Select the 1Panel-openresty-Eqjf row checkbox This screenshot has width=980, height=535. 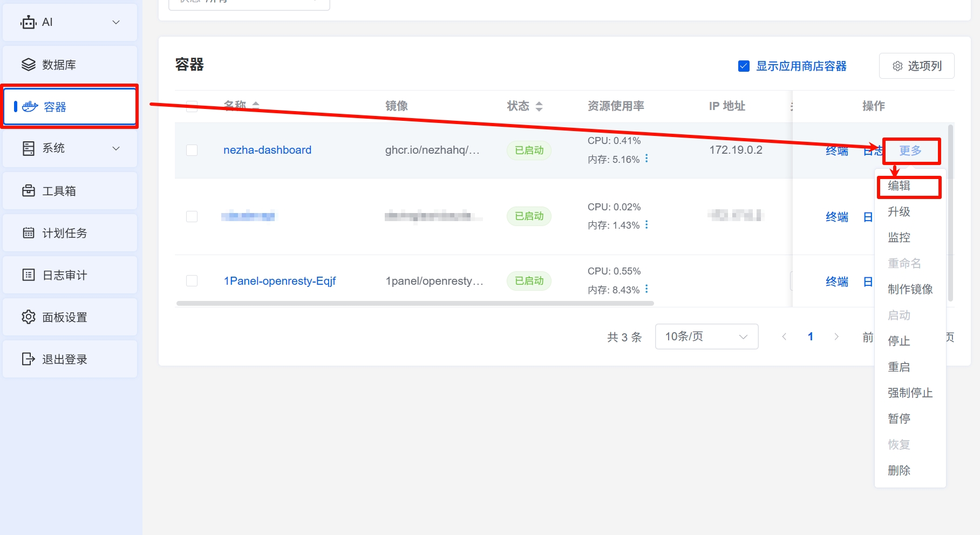click(x=192, y=280)
